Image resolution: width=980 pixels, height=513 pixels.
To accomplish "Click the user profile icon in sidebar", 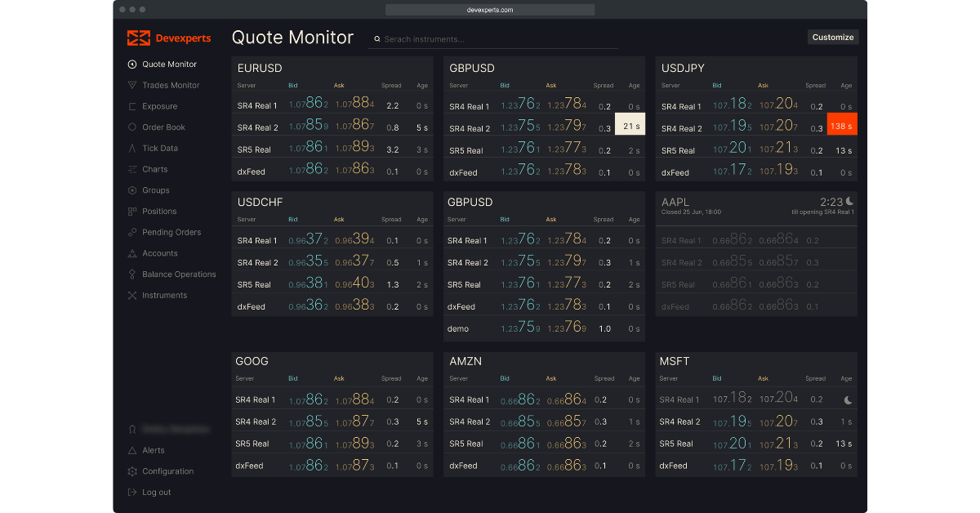I will pyautogui.click(x=132, y=429).
